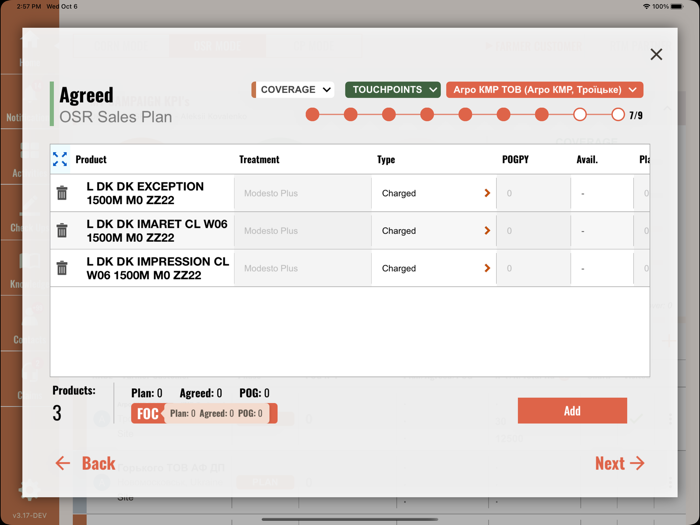Select the Product column header

point(91,159)
